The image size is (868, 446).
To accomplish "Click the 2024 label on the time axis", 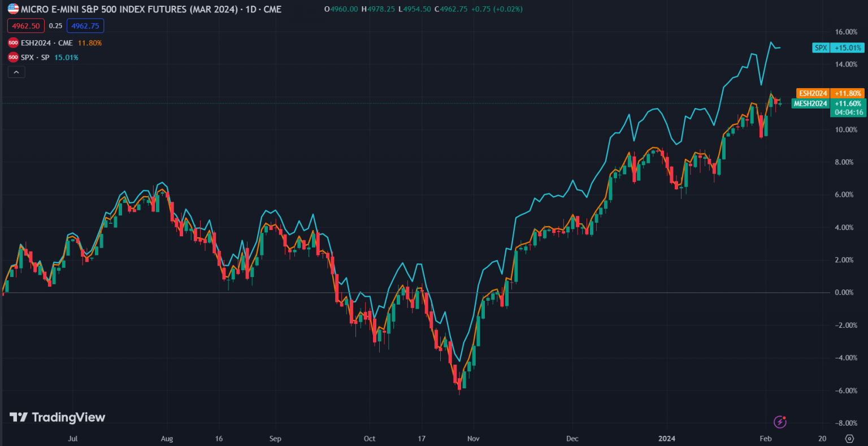I will [667, 439].
